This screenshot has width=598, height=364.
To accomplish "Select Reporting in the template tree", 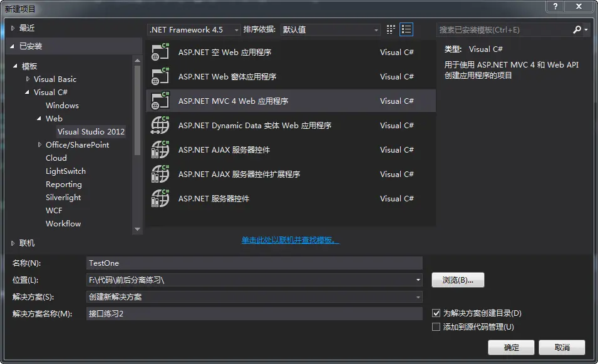I will coord(64,185).
